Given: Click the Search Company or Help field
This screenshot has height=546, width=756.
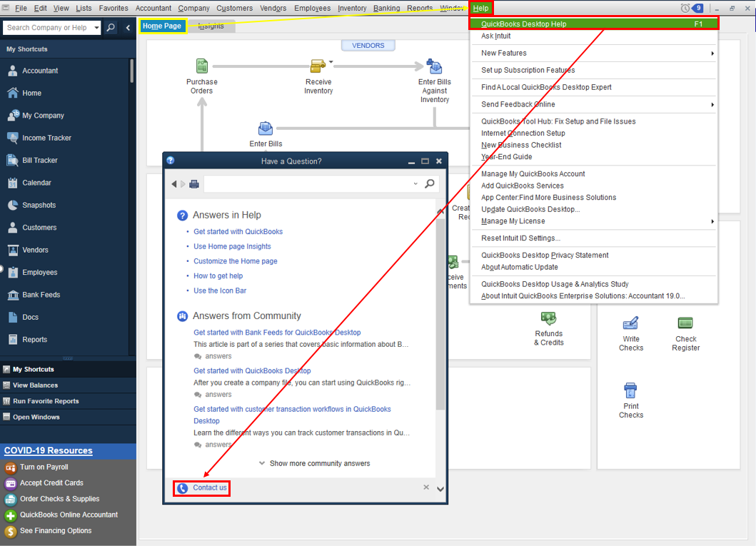Looking at the screenshot, I should (47, 27).
